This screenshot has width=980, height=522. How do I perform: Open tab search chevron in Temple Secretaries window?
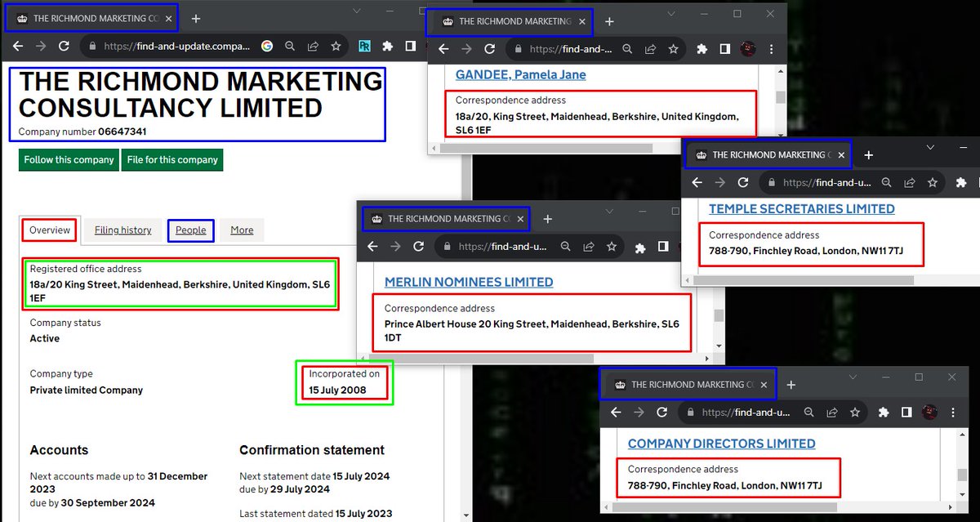tap(930, 147)
